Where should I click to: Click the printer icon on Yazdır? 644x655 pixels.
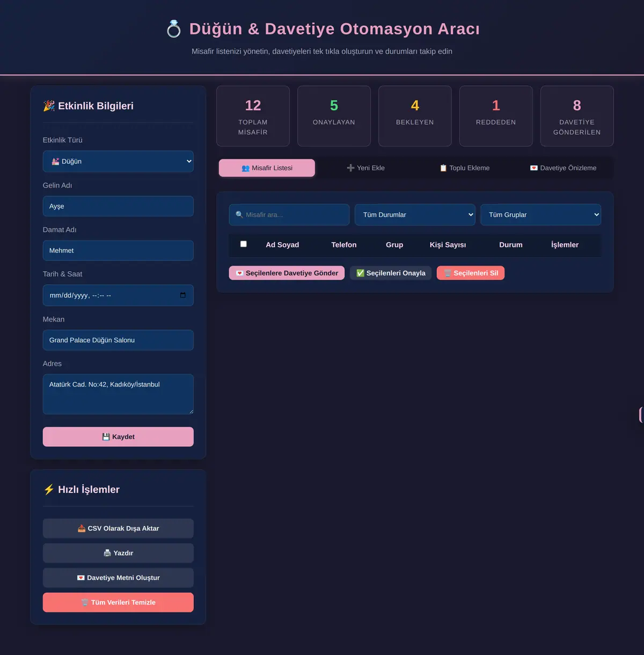click(x=107, y=553)
